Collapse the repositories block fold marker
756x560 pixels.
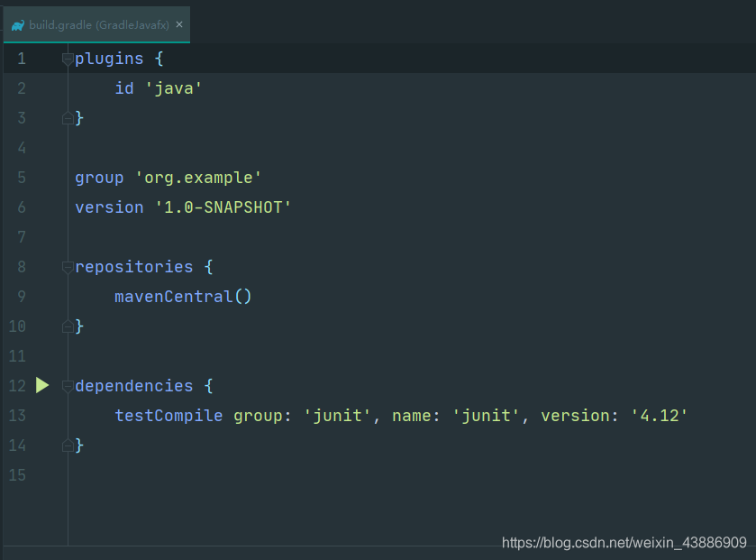pos(68,267)
